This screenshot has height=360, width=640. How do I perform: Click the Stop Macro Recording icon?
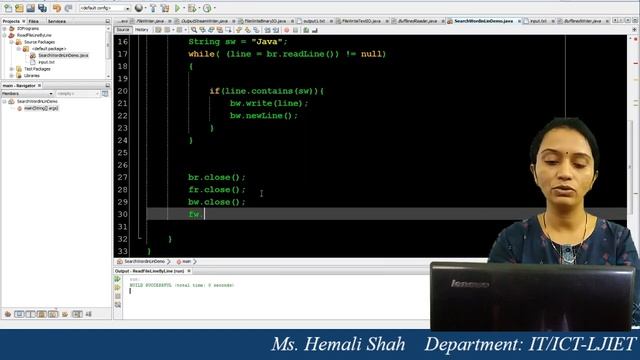tap(296, 30)
